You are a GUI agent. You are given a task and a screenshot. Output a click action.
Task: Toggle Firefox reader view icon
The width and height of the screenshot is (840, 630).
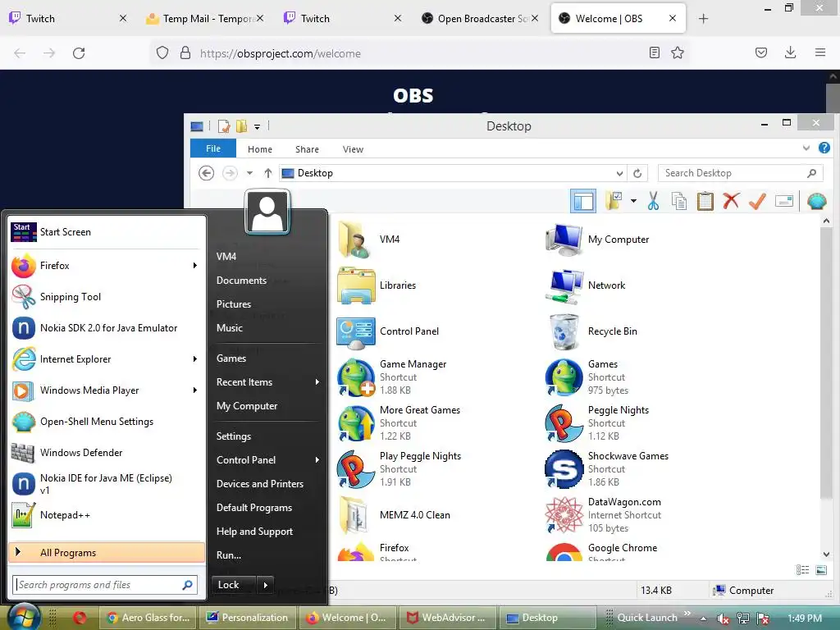[654, 52]
